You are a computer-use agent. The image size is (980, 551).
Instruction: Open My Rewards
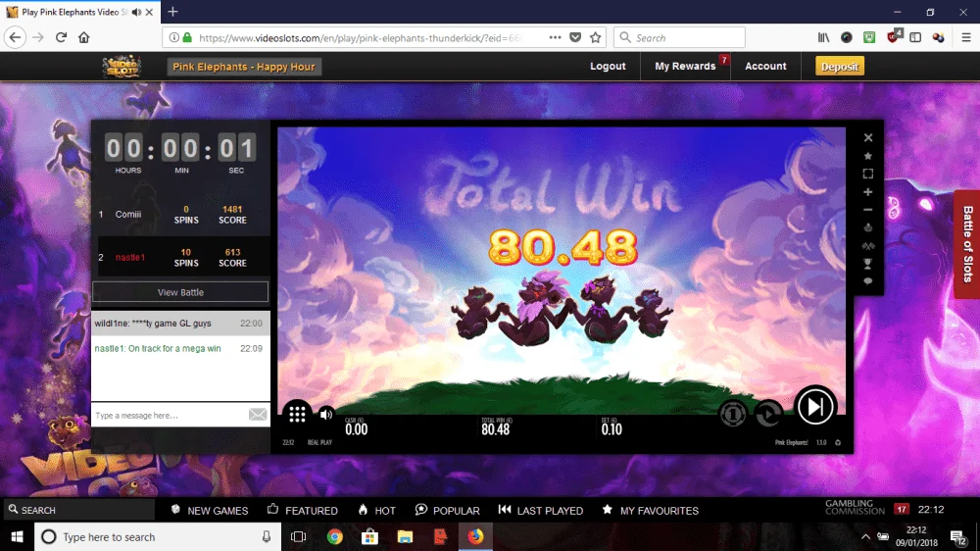pyautogui.click(x=685, y=67)
